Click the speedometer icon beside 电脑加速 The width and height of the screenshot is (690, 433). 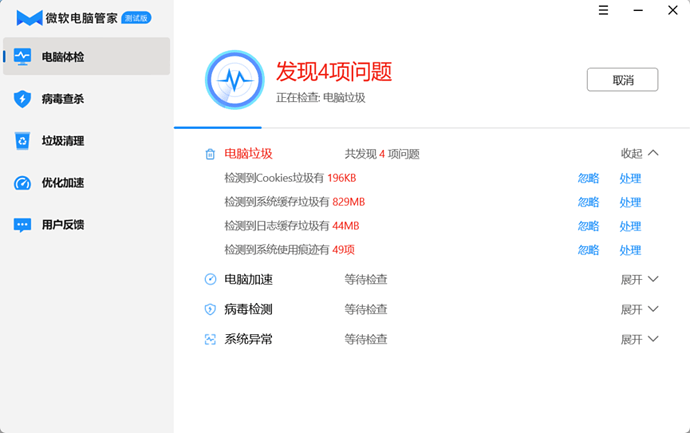[210, 279]
